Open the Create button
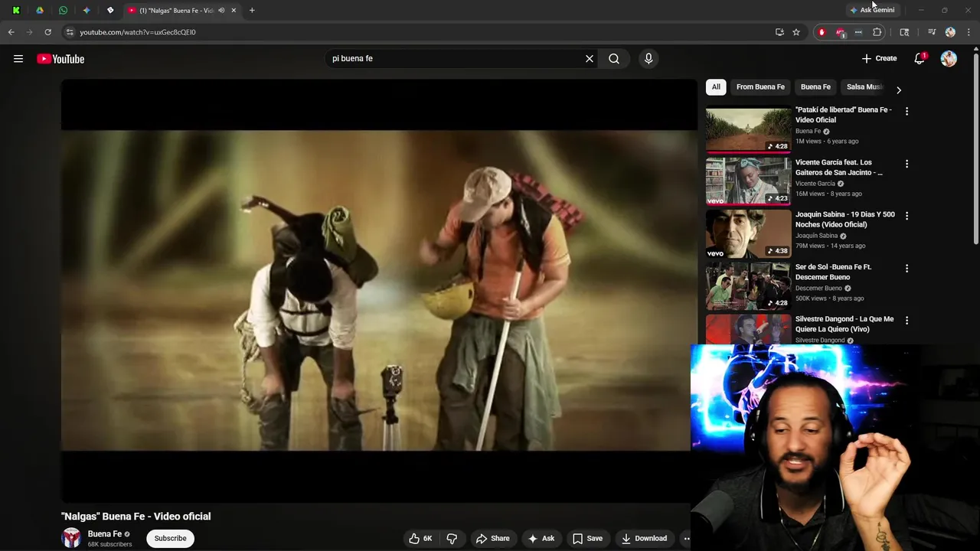 coord(879,59)
